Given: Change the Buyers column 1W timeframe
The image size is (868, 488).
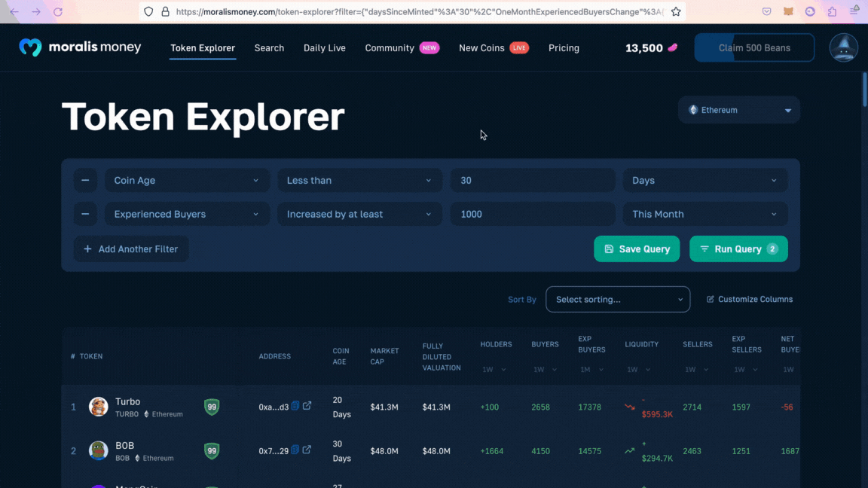Looking at the screenshot, I should 546,370.
